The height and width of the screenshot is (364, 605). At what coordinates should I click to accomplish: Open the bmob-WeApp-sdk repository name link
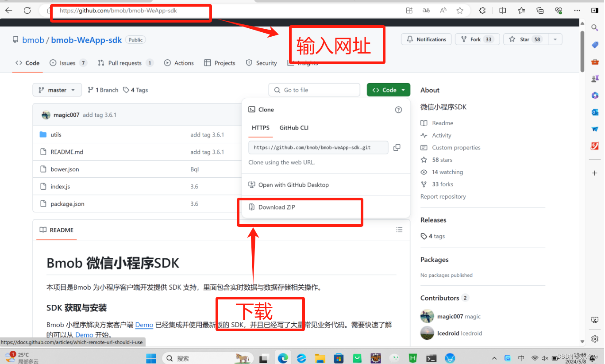tap(86, 40)
